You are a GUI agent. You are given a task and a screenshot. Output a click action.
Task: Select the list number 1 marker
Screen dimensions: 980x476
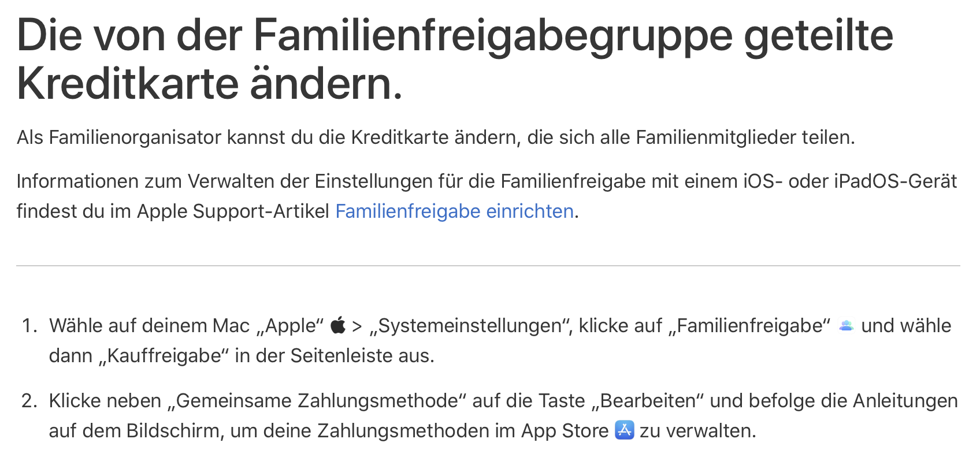pos(29,326)
